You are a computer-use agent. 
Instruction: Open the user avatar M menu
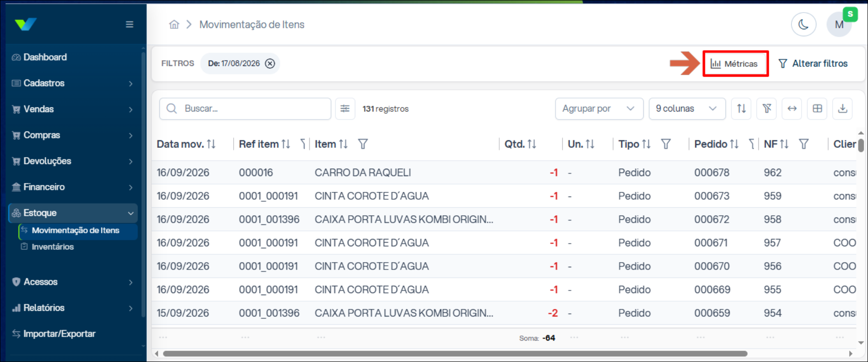pyautogui.click(x=839, y=25)
